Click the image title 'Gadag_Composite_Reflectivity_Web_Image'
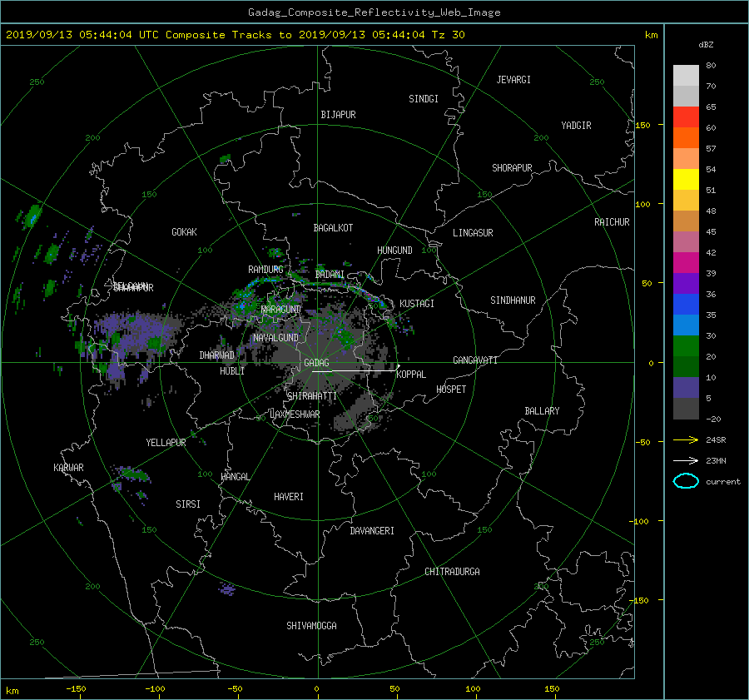 pyautogui.click(x=374, y=12)
